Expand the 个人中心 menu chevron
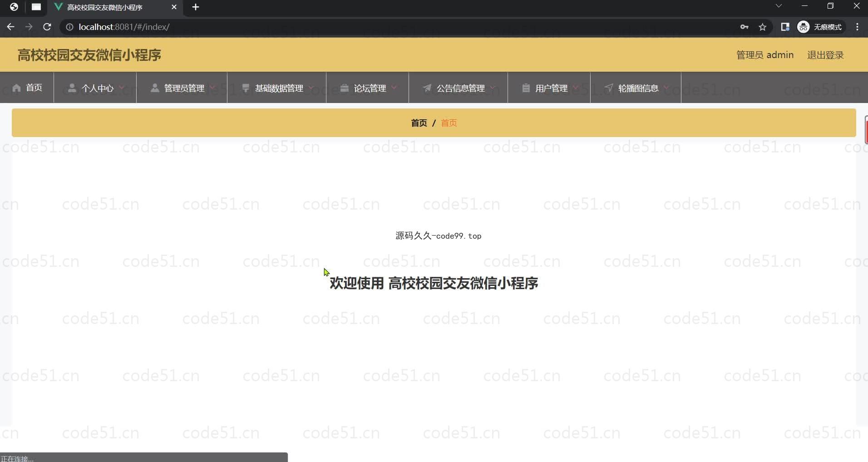This screenshot has height=462, width=868. [121, 87]
